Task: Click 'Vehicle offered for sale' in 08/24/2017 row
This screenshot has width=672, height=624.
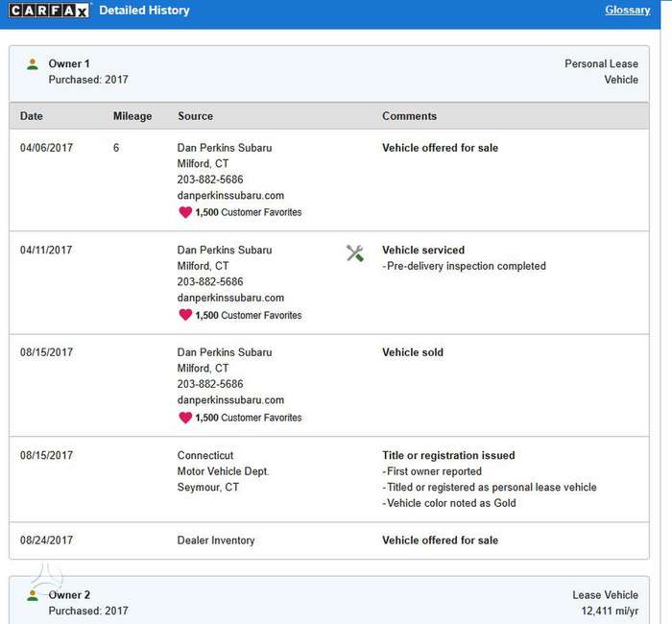Action: 440,540
